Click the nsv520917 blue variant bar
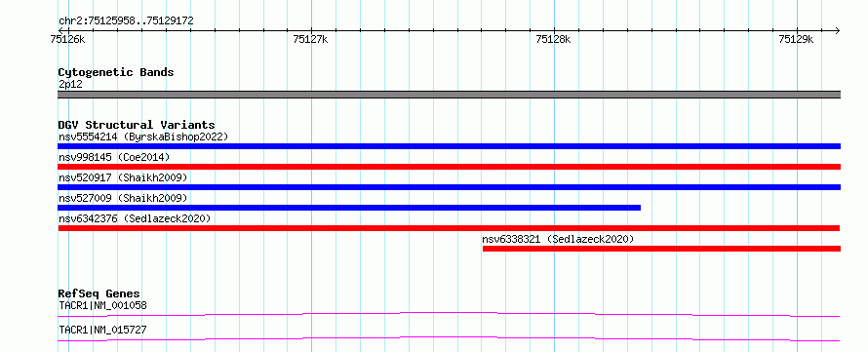868x352 pixels. point(449,187)
